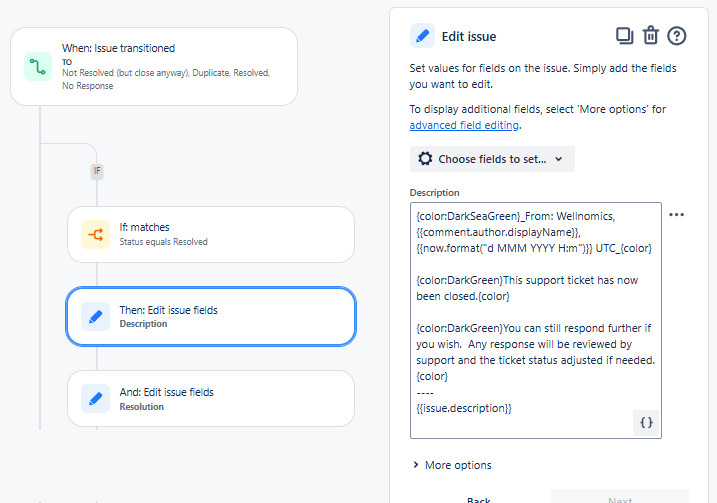Click the orange If matches condition icon
This screenshot has width=717, height=503.
click(x=96, y=235)
